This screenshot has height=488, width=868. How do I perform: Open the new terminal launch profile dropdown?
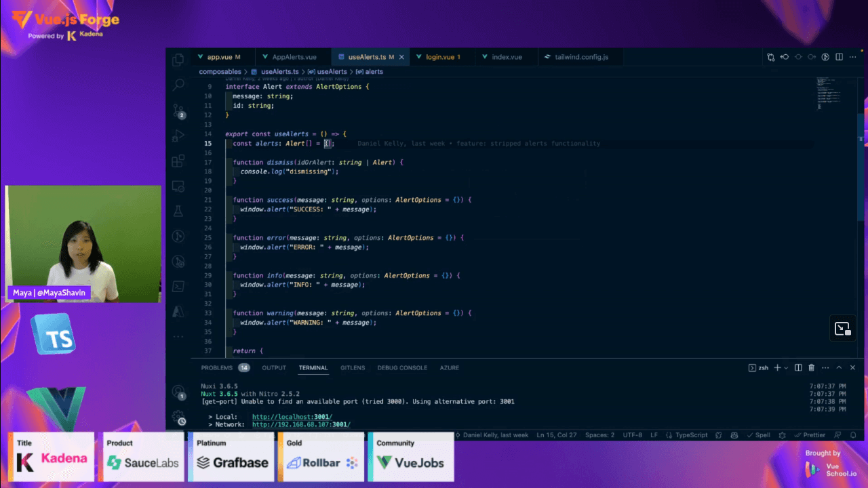[x=786, y=368]
